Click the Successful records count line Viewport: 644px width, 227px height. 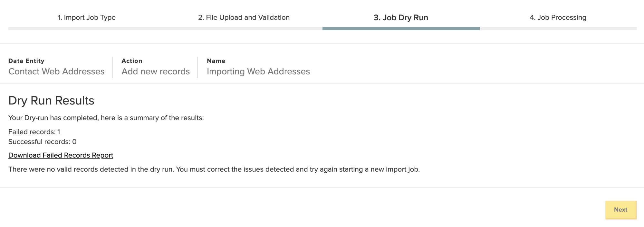tap(42, 142)
